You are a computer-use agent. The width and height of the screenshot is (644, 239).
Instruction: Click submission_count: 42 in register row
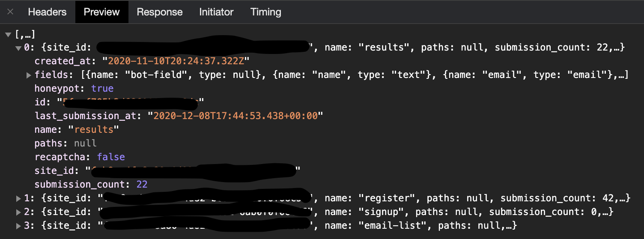[558, 198]
